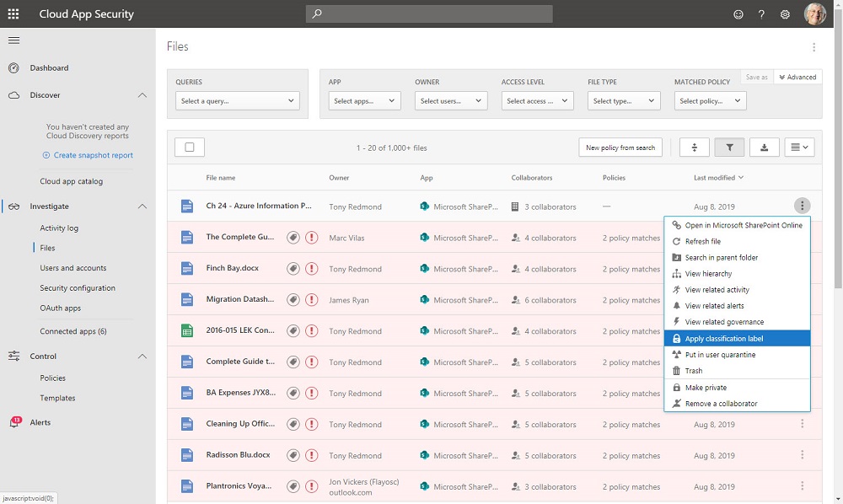Click the Save as button
The height and width of the screenshot is (504, 843).
click(756, 78)
